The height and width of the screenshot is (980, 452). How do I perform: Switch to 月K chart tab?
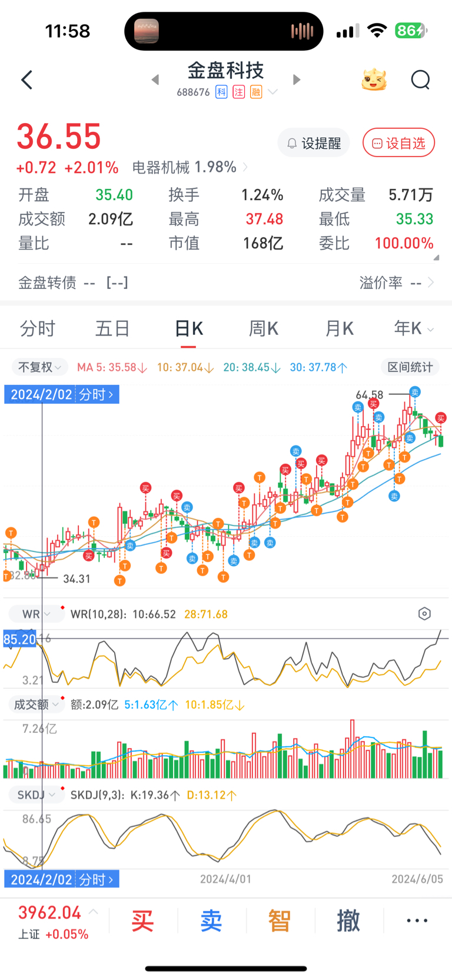pos(339,328)
